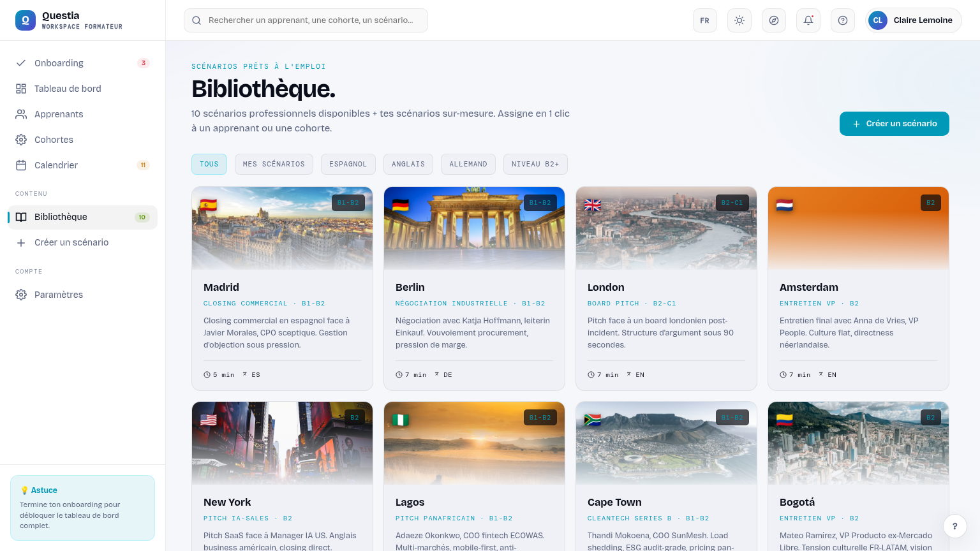Screen dimensions: 980x551
Task: Focus the search field for apprenant, cohorte, scénario
Action: tap(306, 20)
